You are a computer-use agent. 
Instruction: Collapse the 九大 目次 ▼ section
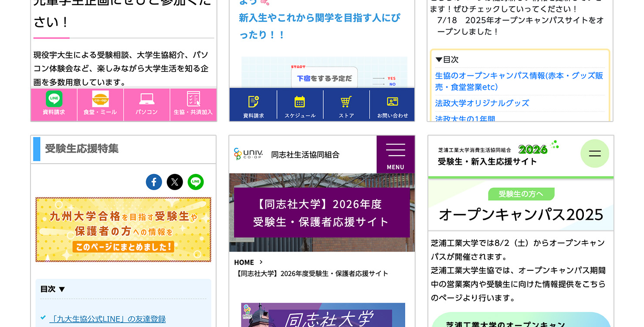pyautogui.click(x=53, y=289)
